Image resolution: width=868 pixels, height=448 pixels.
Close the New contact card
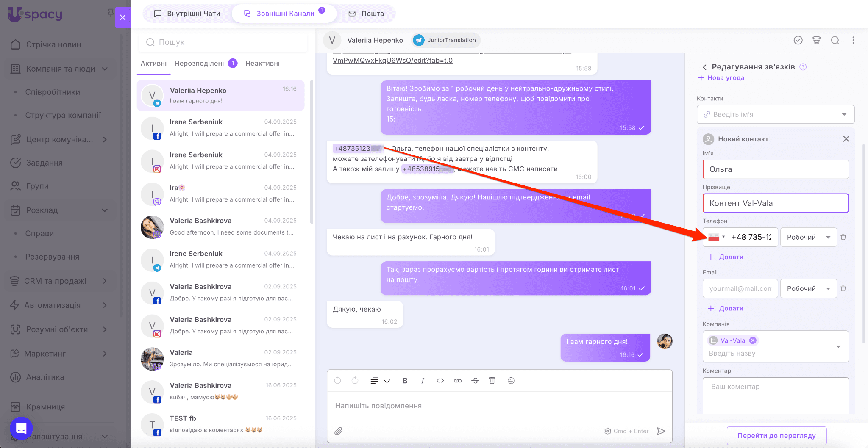pos(846,139)
